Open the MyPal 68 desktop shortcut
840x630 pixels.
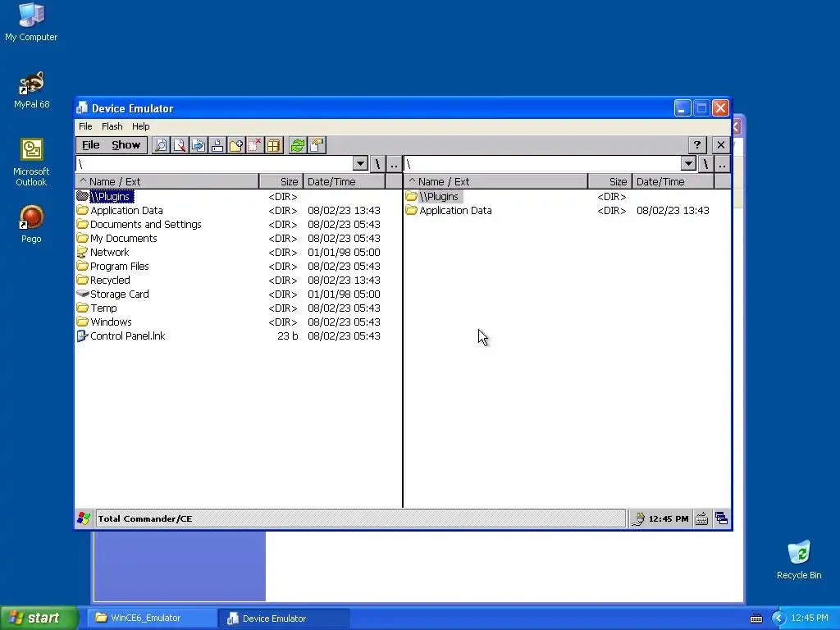(31, 89)
